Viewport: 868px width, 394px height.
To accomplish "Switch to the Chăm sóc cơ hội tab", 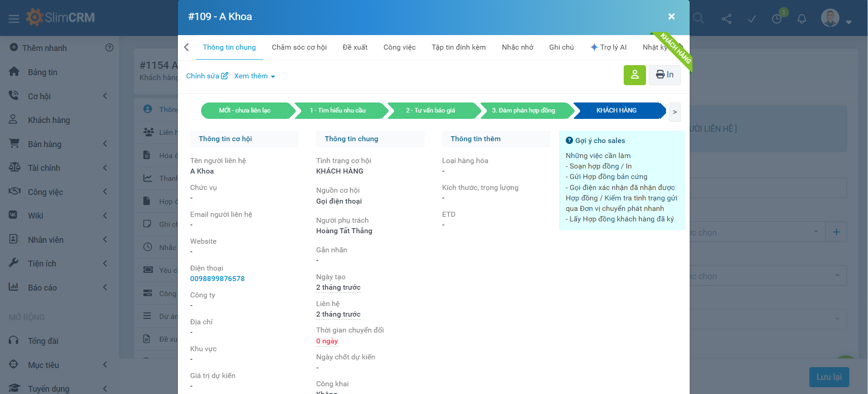I will 299,47.
